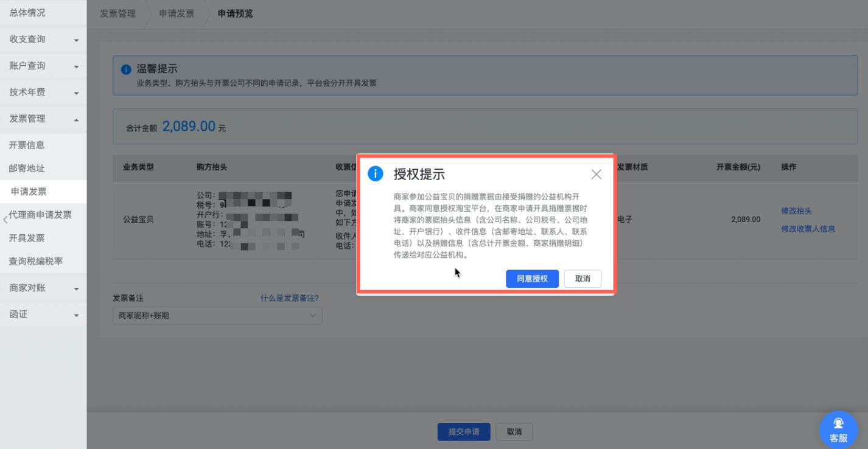Click 取消 next to 提交申请
Image resolution: width=868 pixels, height=449 pixels.
point(514,432)
